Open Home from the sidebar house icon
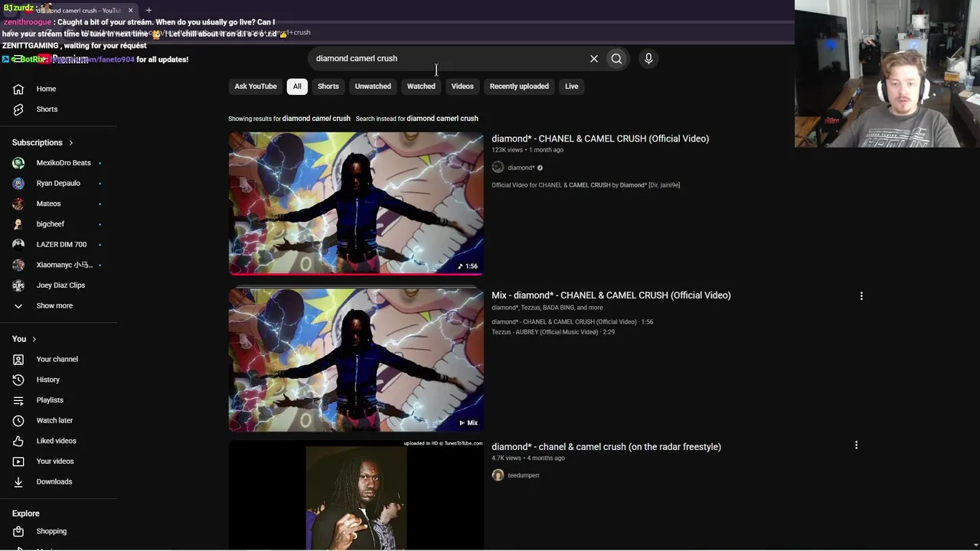This screenshot has width=980, height=551. point(18,89)
